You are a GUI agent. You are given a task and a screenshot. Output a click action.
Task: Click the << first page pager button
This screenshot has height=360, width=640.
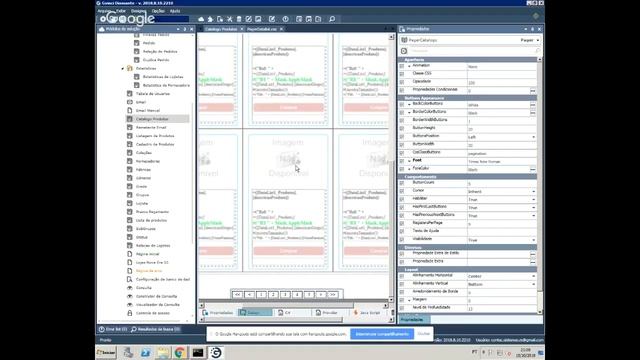(x=237, y=294)
